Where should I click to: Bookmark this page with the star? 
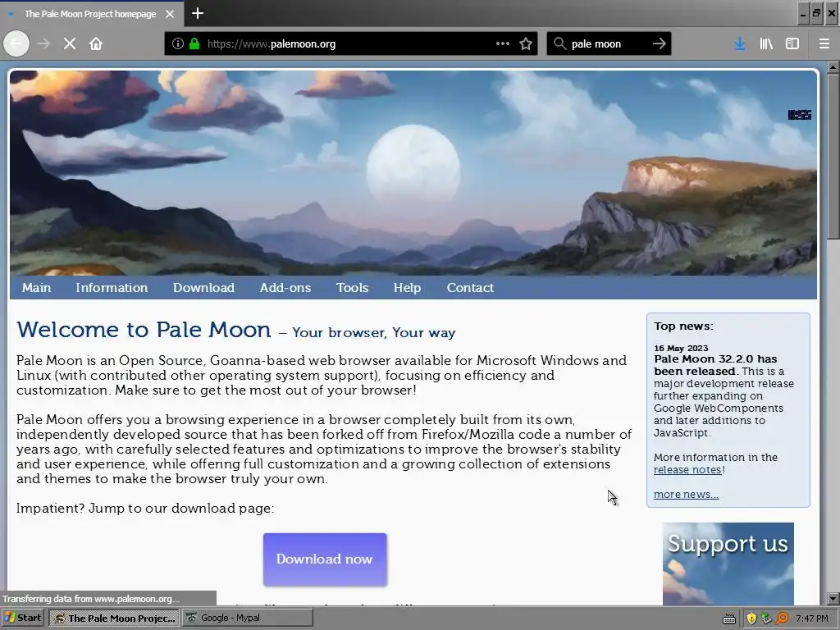[526, 43]
